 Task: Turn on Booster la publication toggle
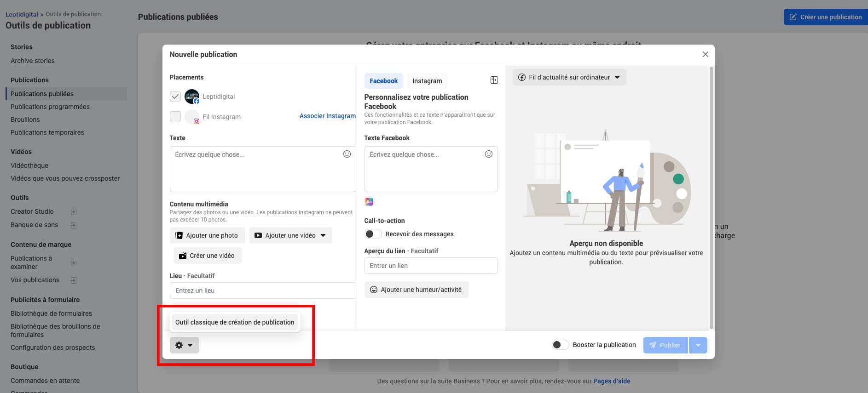(560, 345)
